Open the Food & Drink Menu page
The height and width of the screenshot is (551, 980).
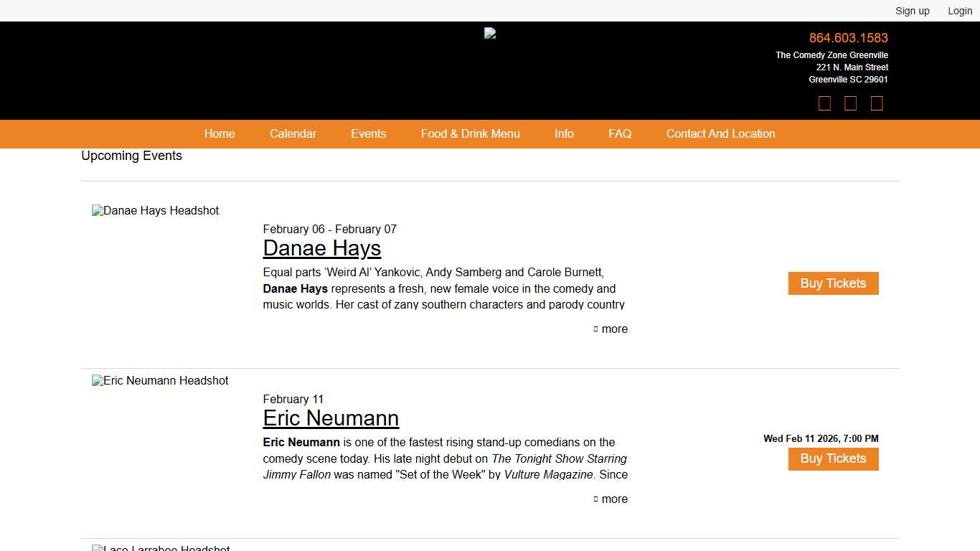pos(470,134)
